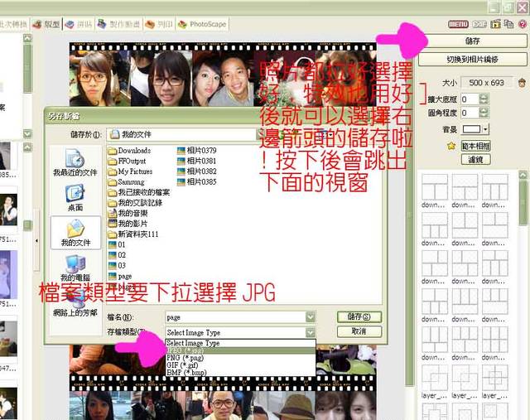The width and height of the screenshot is (530, 420).
Task: Click the 取消 cancel button
Action: point(359,331)
